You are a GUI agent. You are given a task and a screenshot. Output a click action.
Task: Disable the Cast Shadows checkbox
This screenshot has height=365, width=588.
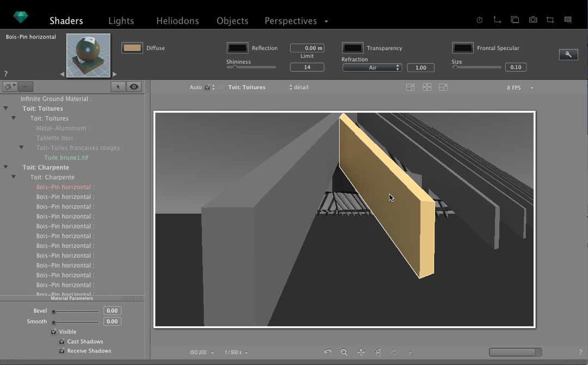click(x=62, y=342)
